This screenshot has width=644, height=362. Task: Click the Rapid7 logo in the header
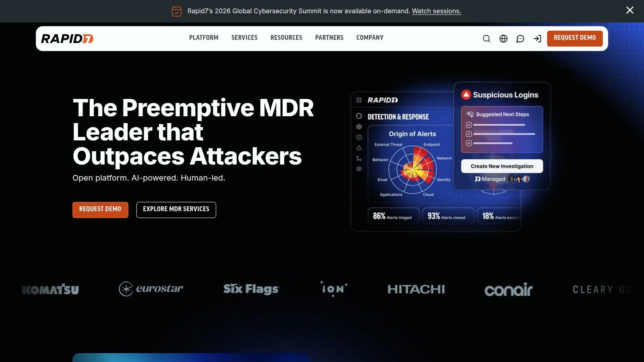(67, 39)
